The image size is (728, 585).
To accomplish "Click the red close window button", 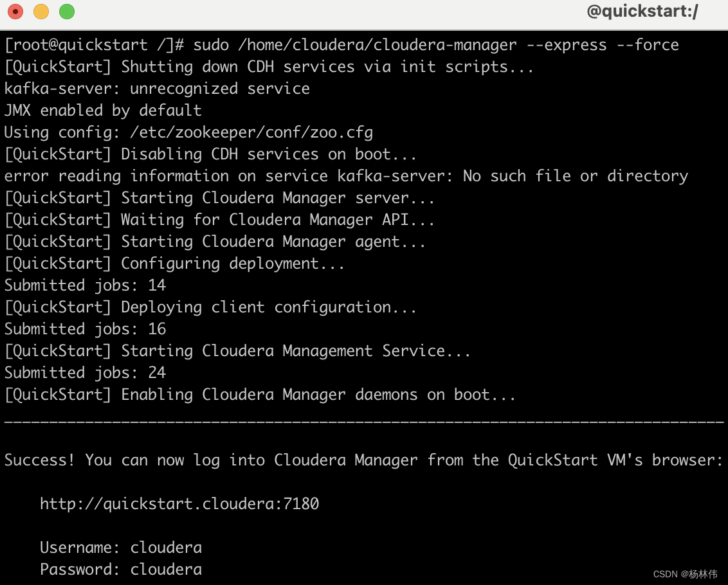I will pos(15,11).
